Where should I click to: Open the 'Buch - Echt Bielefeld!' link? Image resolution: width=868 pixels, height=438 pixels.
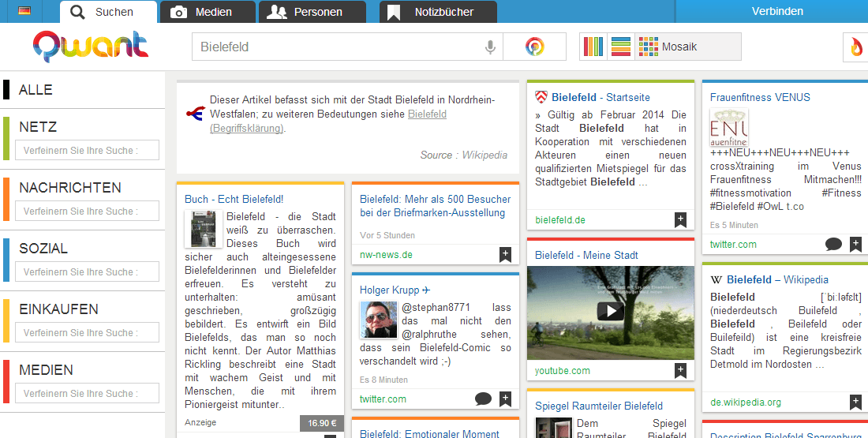(234, 200)
